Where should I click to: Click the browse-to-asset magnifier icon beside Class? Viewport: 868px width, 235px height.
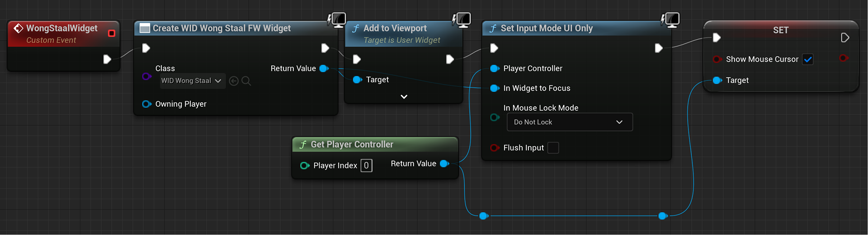(246, 81)
